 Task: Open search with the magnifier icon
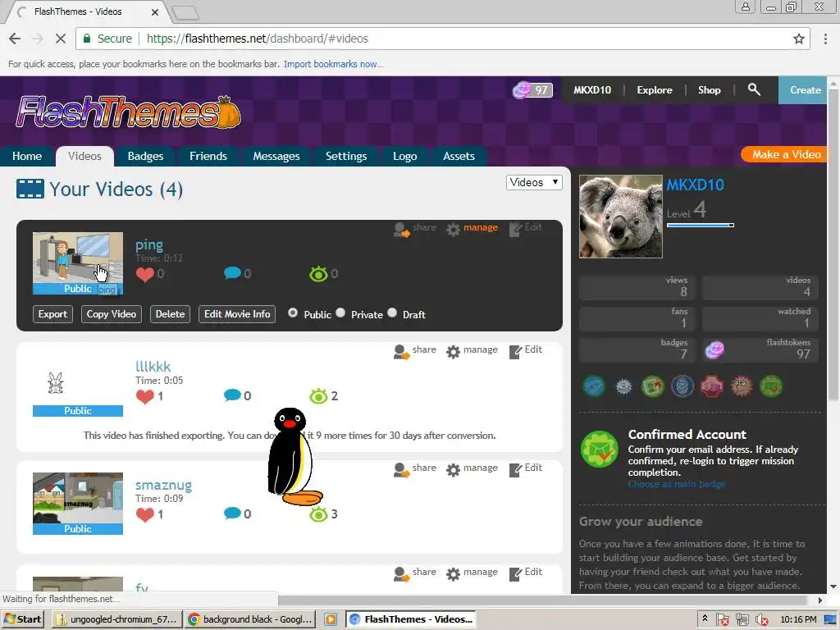[754, 89]
